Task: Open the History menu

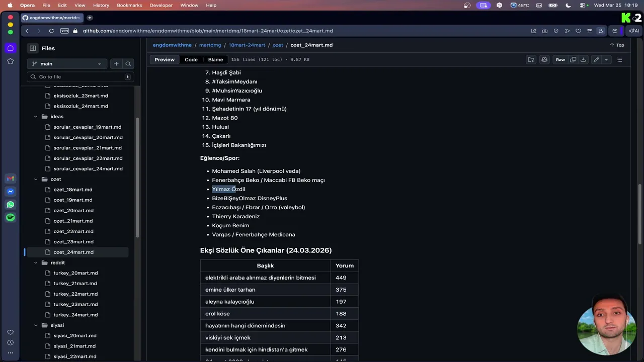Action: [101, 5]
